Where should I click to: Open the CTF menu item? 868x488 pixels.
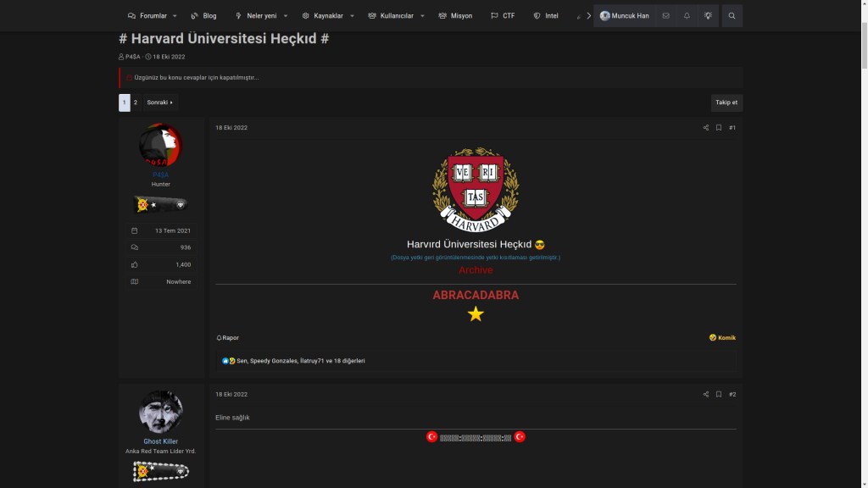pyautogui.click(x=503, y=15)
